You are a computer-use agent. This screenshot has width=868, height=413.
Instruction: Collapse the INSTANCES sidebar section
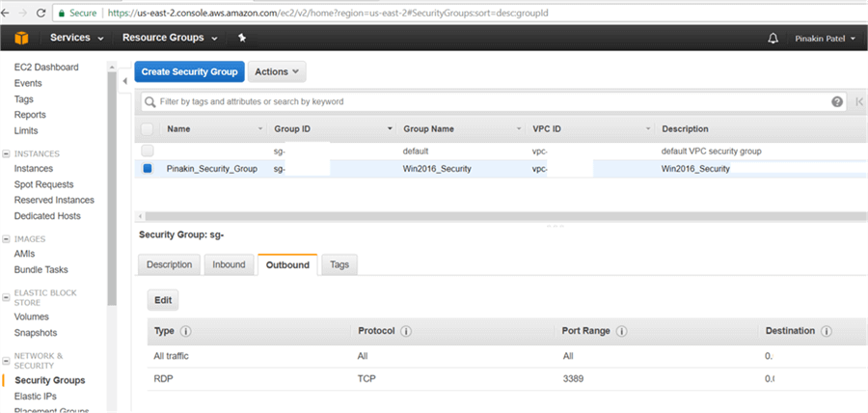(x=6, y=153)
